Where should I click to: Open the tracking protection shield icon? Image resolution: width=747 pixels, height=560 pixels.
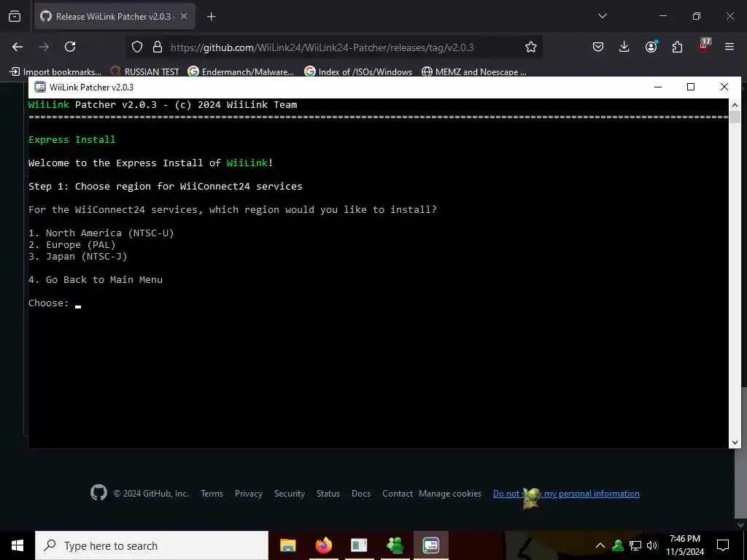pos(137,47)
